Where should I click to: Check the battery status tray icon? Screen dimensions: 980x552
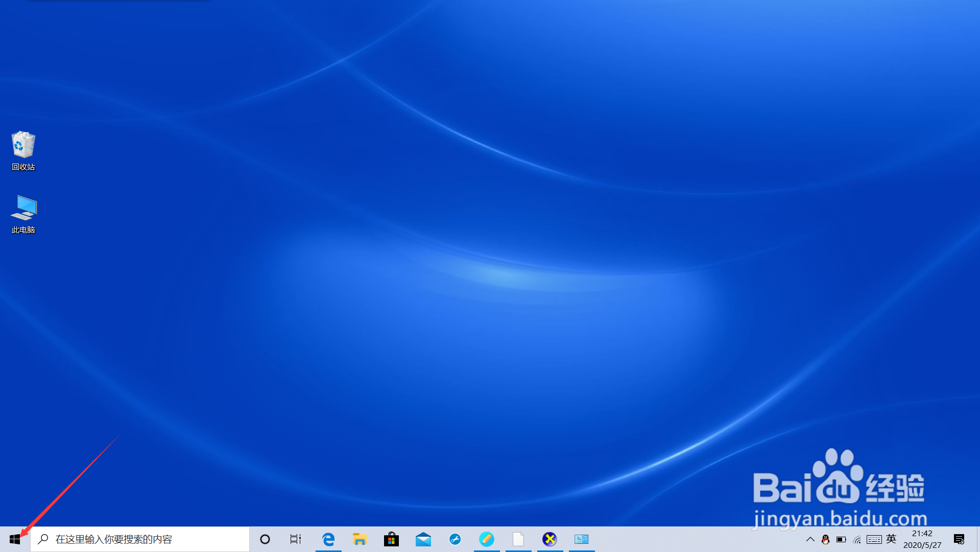click(x=842, y=539)
